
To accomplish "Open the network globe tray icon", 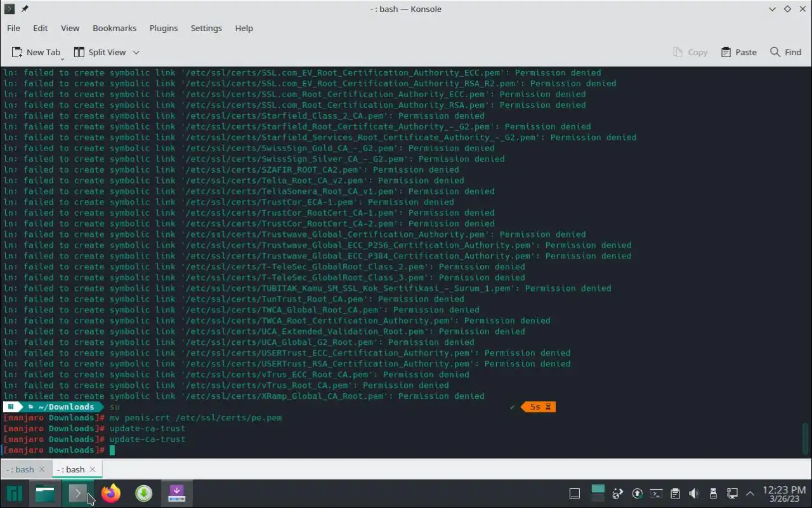I will (618, 493).
